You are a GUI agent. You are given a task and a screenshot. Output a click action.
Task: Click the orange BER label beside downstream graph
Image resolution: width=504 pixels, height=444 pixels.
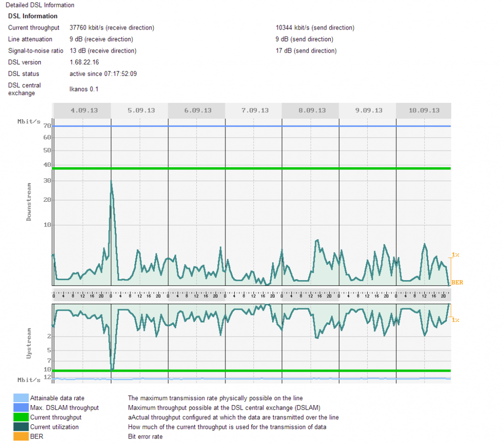point(457,283)
